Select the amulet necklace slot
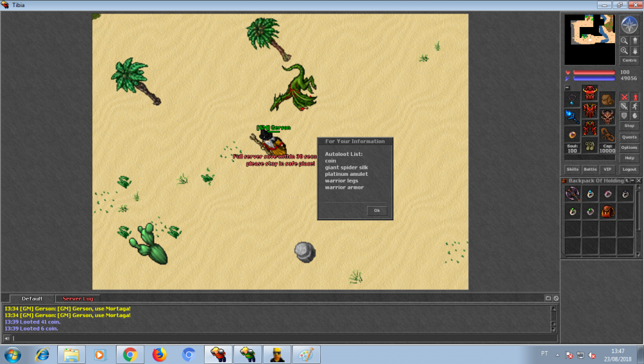This screenshot has width=644, height=364. pyautogui.click(x=572, y=99)
